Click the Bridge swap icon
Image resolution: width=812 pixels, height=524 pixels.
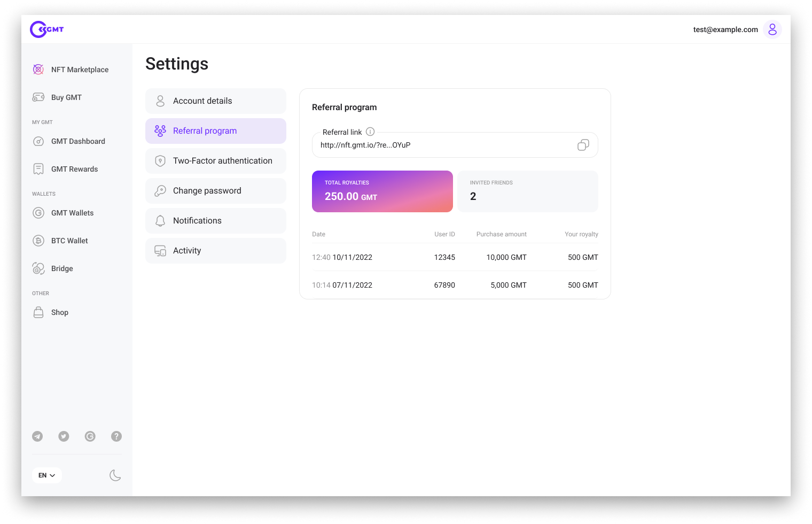tap(38, 268)
